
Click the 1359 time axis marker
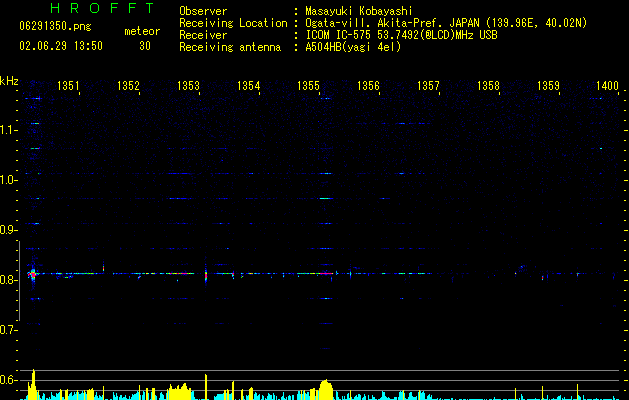[x=548, y=86]
